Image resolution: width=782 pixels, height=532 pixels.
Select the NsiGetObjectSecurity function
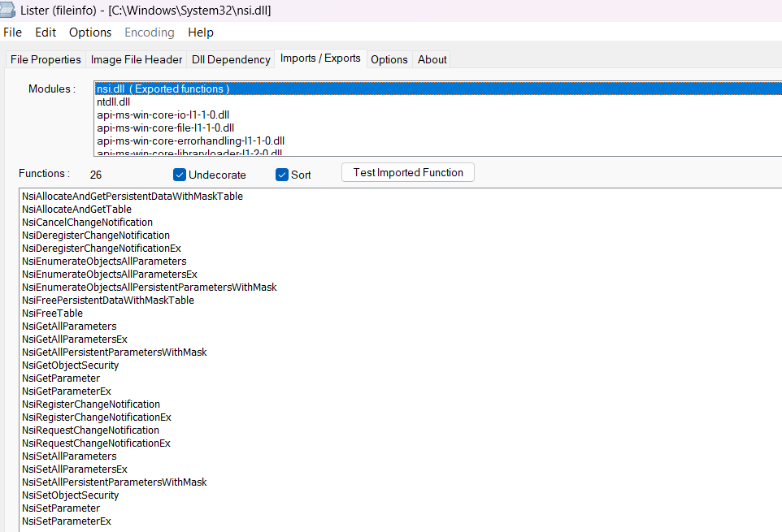(70, 365)
